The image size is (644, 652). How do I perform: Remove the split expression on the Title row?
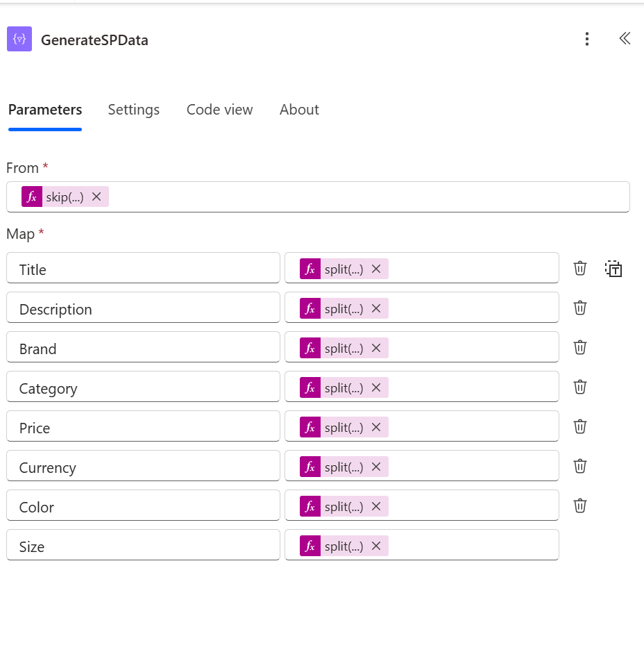(x=376, y=268)
